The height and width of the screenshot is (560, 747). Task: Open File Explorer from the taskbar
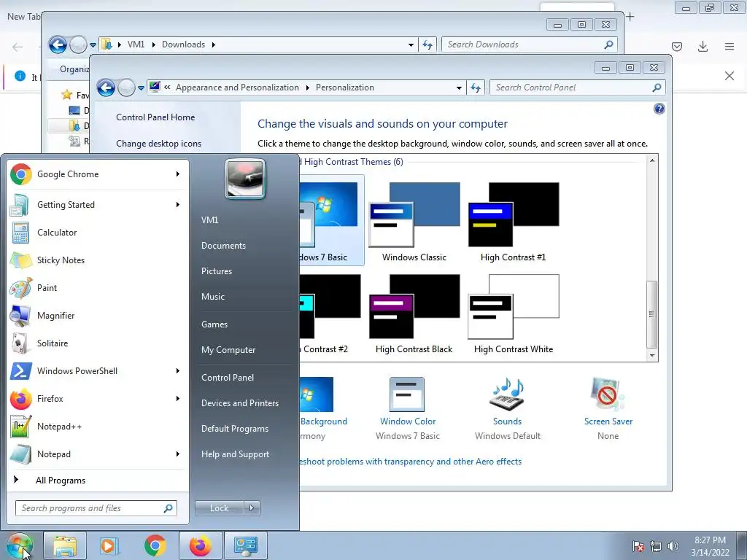tap(65, 545)
